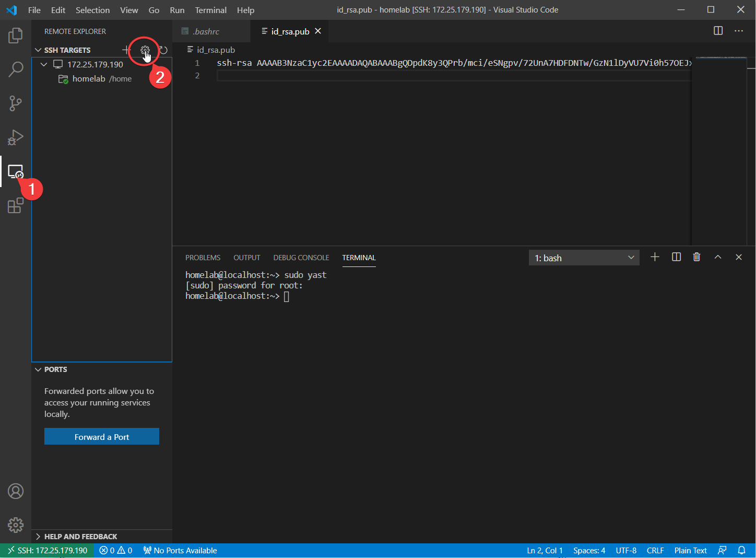756x558 pixels.
Task: Click the Accounts icon at bottom left
Action: (16, 491)
